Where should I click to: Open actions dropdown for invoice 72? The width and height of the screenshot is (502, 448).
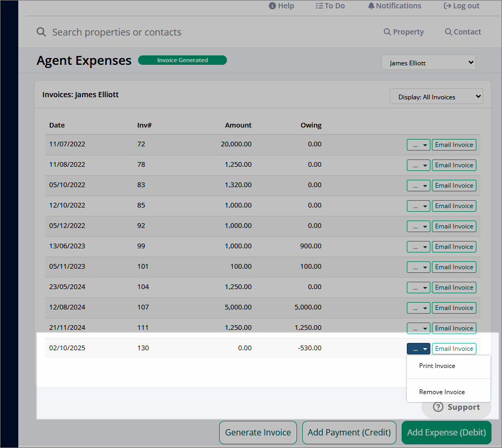pyautogui.click(x=418, y=145)
